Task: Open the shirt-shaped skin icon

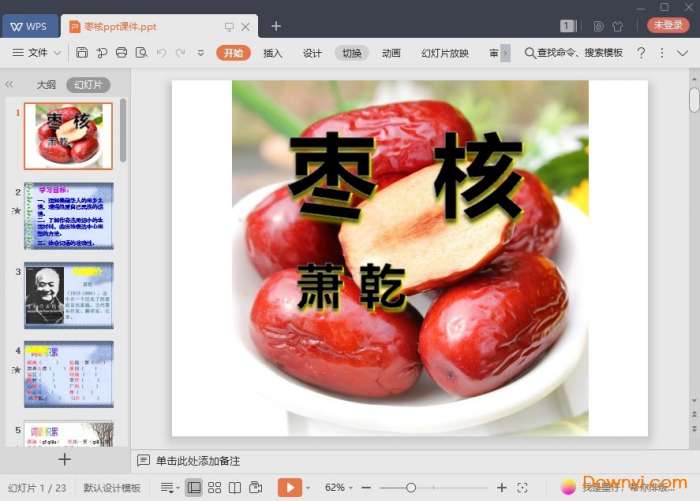Action: 618,26
